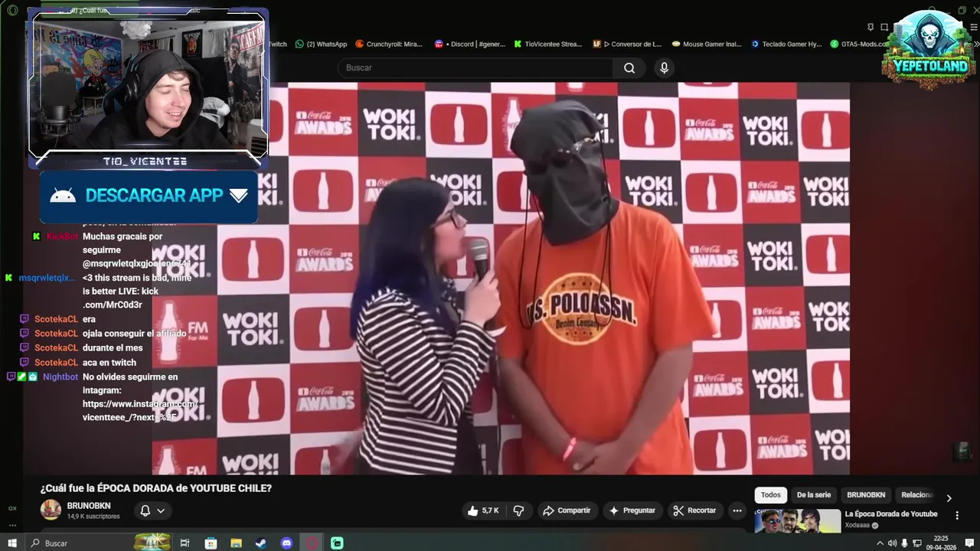The image size is (980, 551).
Task: Open the Windows Start menu
Action: click(12, 543)
